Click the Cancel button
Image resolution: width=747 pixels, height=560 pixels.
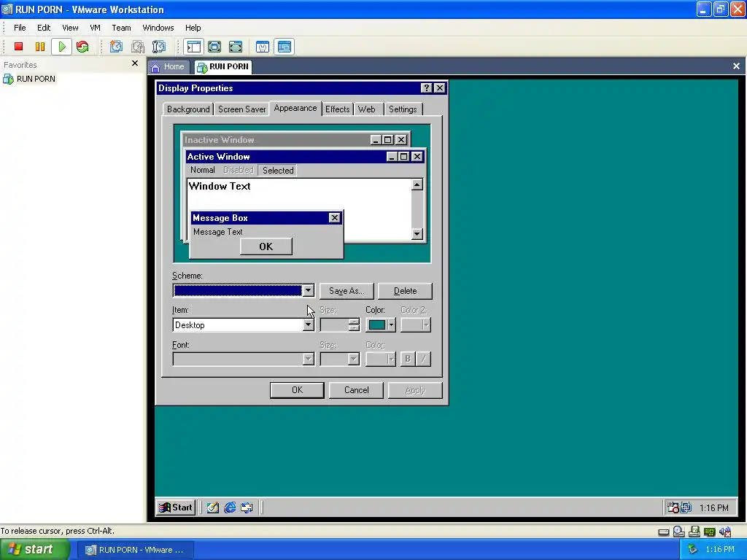pos(356,390)
